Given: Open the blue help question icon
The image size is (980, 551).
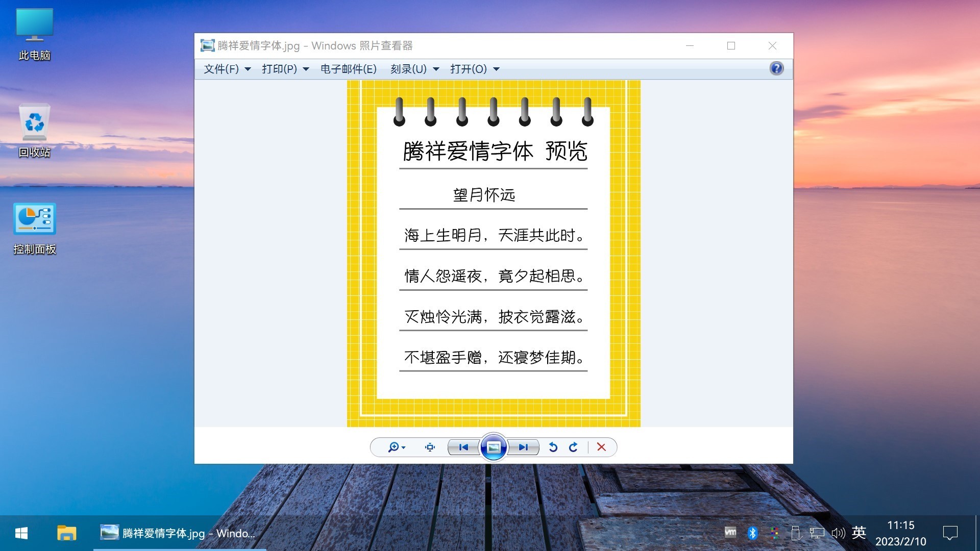Looking at the screenshot, I should pyautogui.click(x=776, y=68).
